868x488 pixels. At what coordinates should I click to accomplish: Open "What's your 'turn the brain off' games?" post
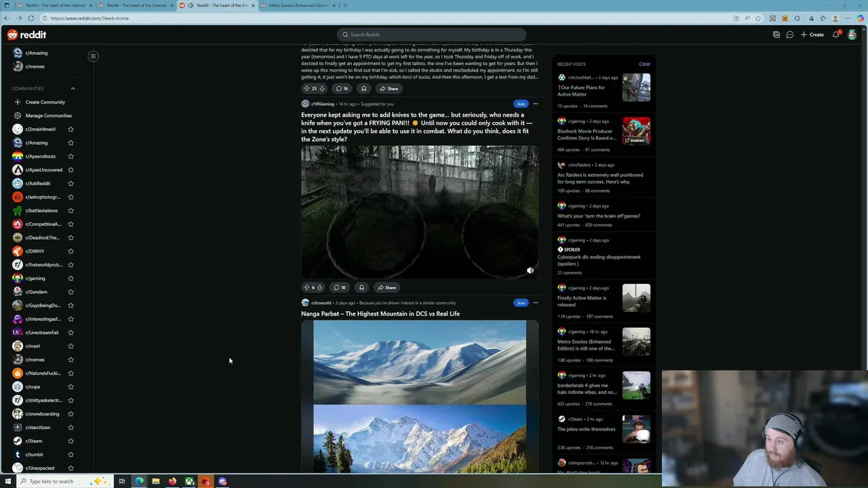click(x=599, y=216)
